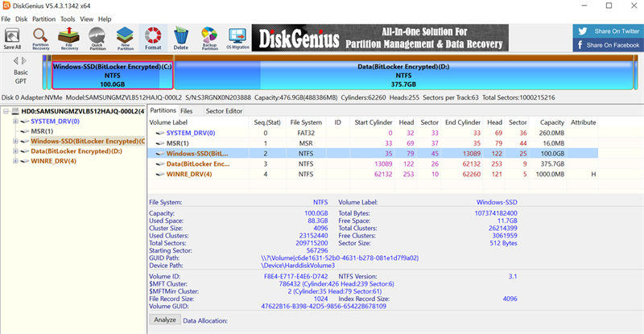This screenshot has height=334, width=644.
Task: Expand the SYSTEM_DRV(0) tree node
Action: [15, 122]
